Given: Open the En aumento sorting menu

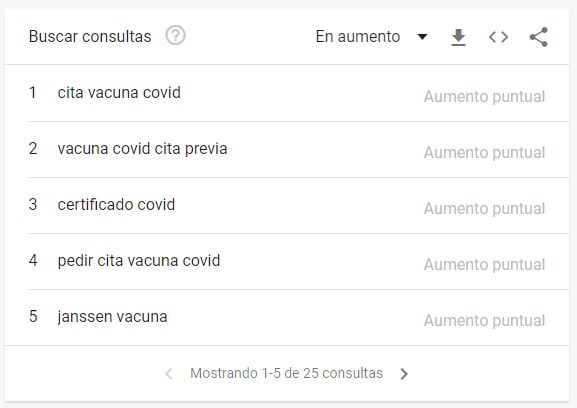Looking at the screenshot, I should coord(372,36).
